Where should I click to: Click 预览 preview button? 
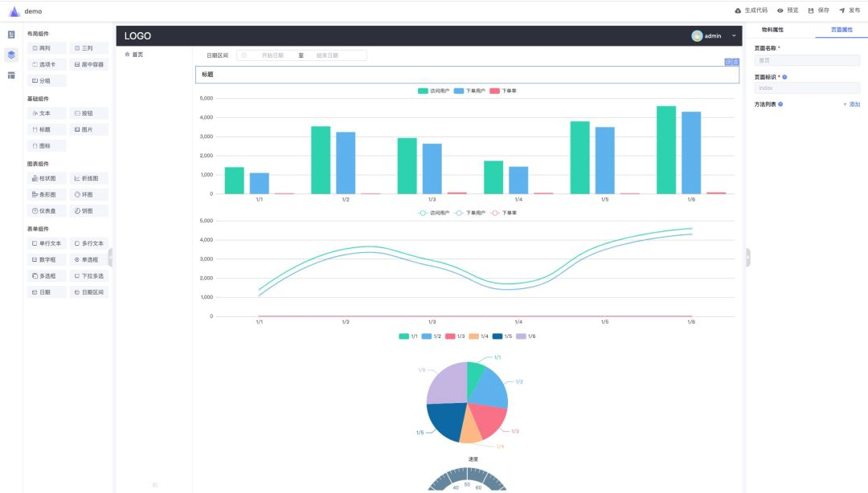pos(788,10)
